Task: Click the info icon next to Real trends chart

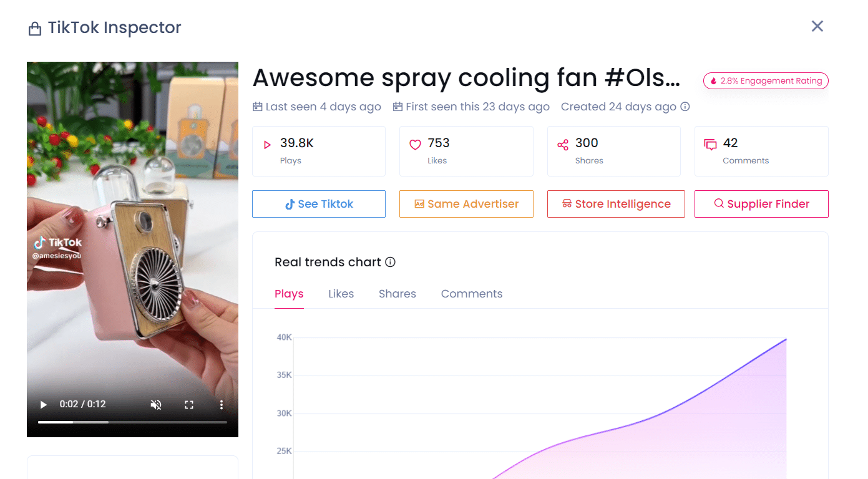Action: [x=391, y=262]
